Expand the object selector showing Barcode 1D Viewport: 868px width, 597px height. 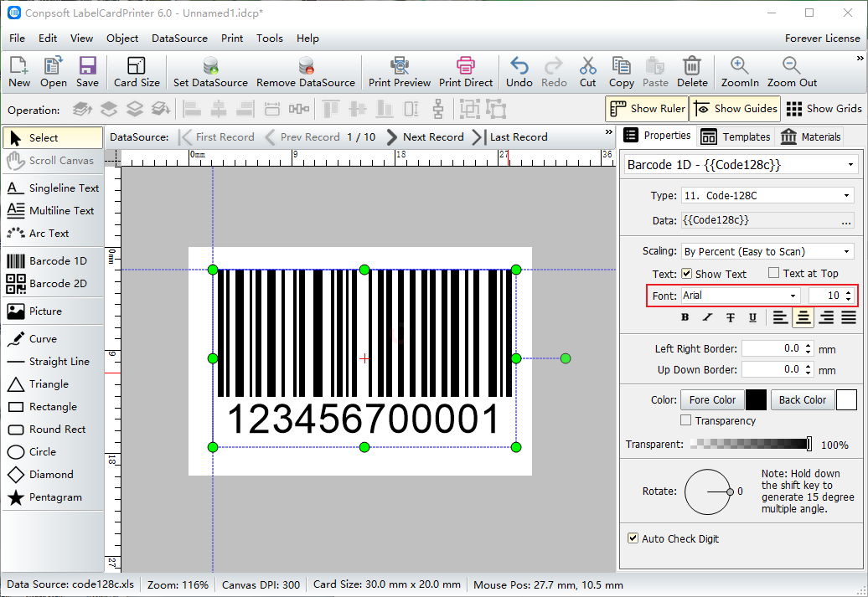851,165
